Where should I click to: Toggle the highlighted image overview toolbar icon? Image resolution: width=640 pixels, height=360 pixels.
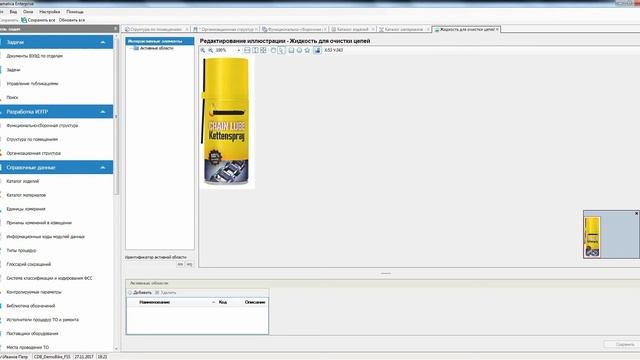click(317, 50)
